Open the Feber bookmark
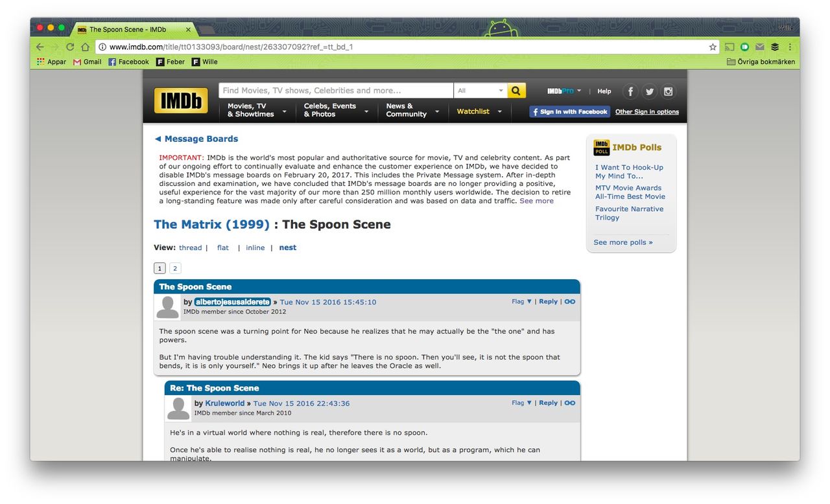Screen dimensions: 830x504 (x=170, y=62)
